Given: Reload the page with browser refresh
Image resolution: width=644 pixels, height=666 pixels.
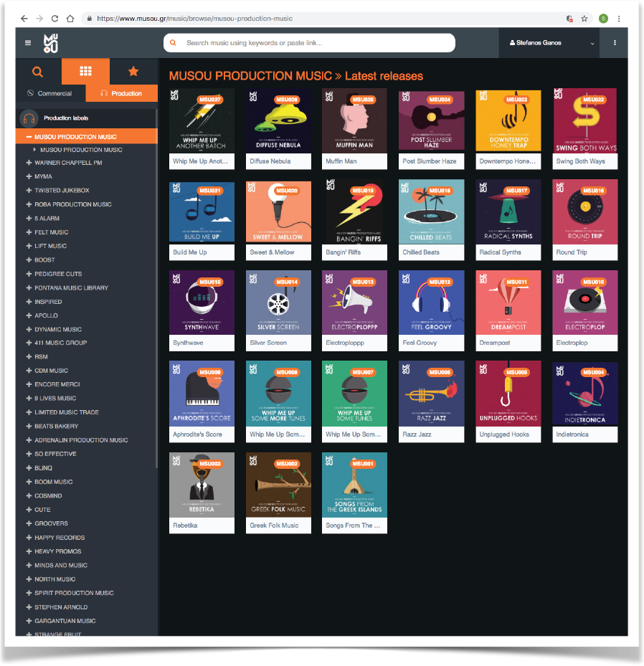Looking at the screenshot, I should pos(55,19).
